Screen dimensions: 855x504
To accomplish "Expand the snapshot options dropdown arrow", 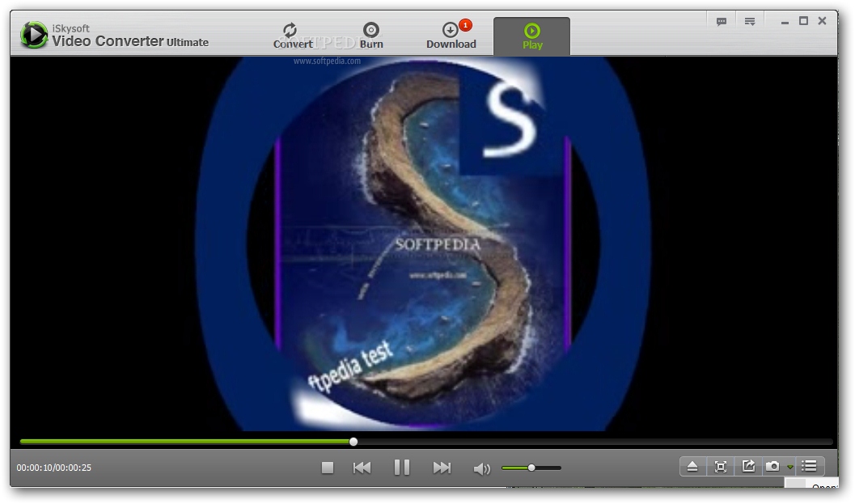I will point(789,467).
